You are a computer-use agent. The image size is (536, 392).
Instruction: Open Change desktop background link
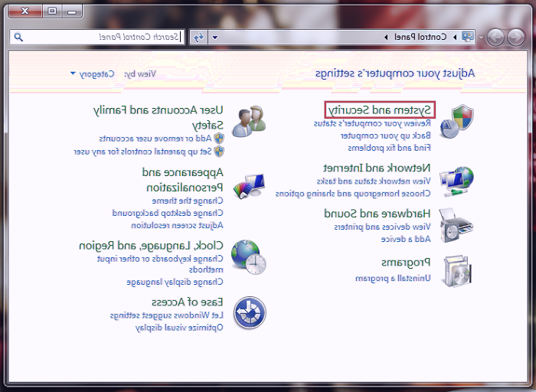point(168,213)
